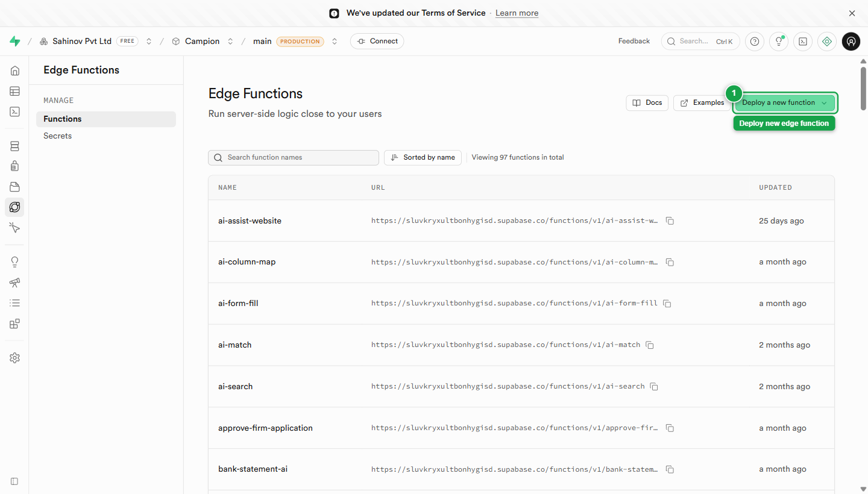Click the UPDATED column header
This screenshot has height=494, width=868.
tap(775, 188)
